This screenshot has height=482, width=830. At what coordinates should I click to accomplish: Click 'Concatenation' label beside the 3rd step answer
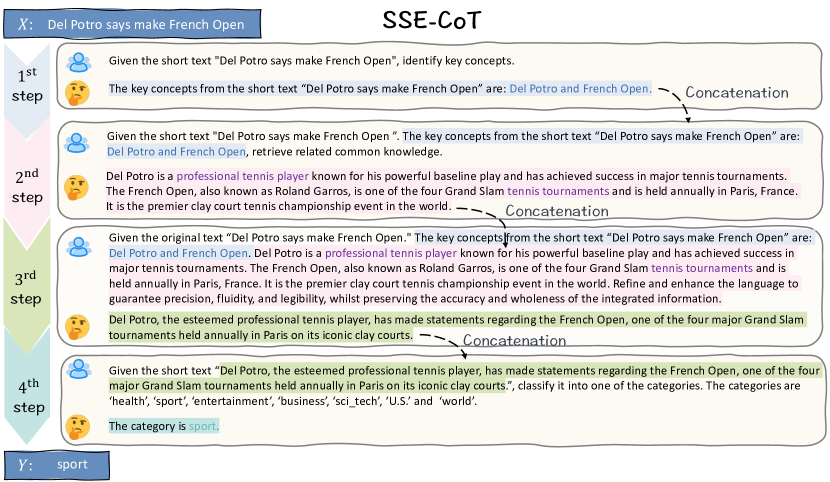(x=515, y=340)
